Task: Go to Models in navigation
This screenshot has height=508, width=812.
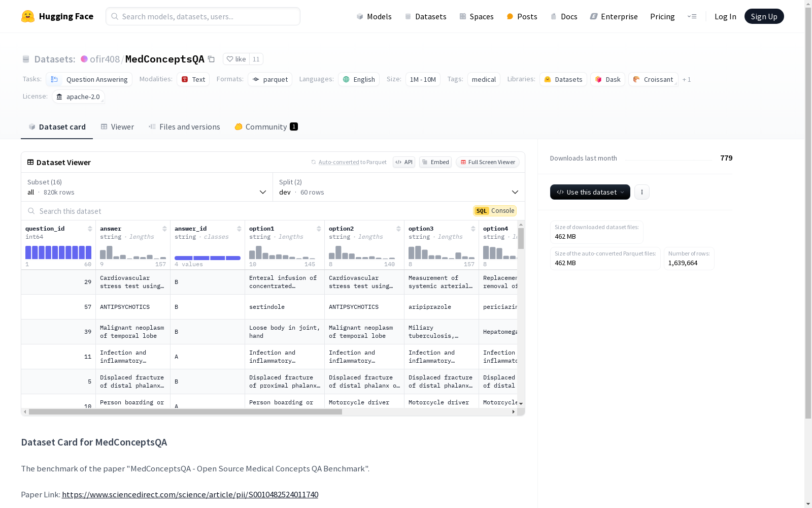Action: [374, 16]
